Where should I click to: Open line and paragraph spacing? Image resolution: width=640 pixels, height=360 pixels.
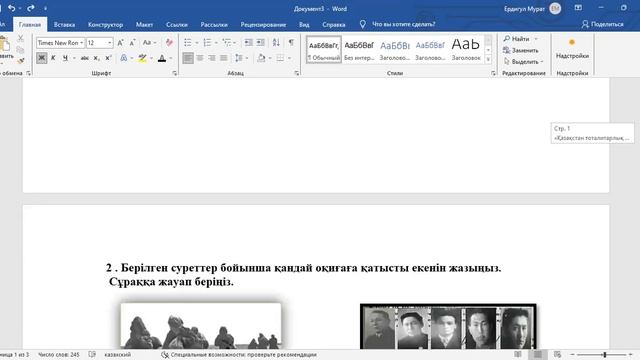click(x=239, y=58)
